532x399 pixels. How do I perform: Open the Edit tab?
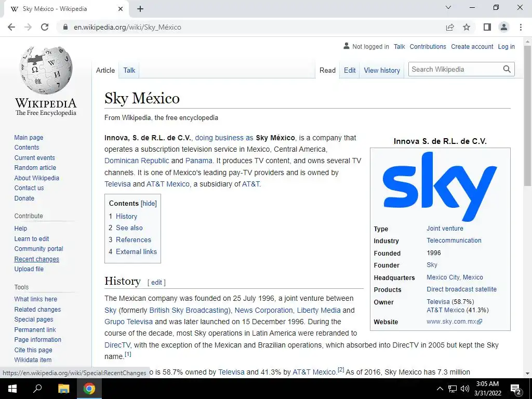click(350, 70)
